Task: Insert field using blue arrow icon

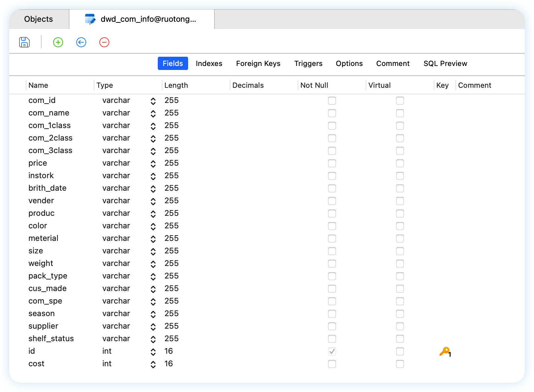Action: pos(81,42)
